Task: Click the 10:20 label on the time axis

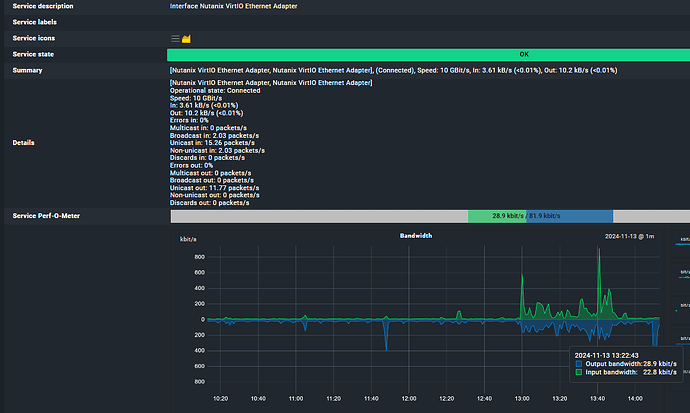Action: (221, 398)
